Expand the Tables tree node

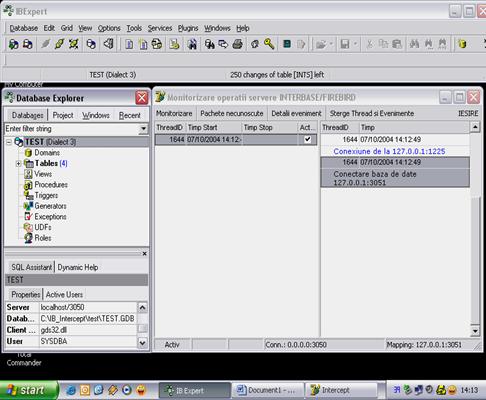click(x=19, y=163)
